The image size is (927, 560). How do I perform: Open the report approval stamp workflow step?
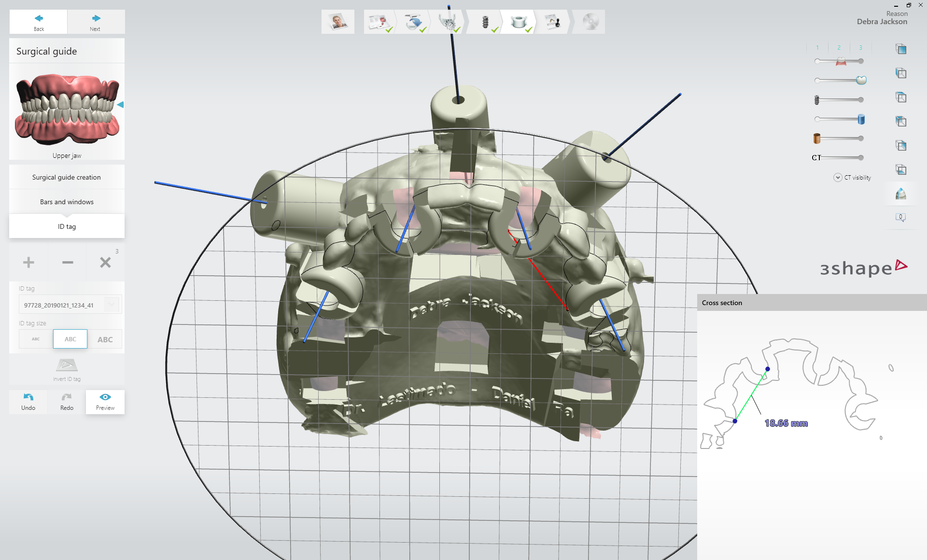553,22
